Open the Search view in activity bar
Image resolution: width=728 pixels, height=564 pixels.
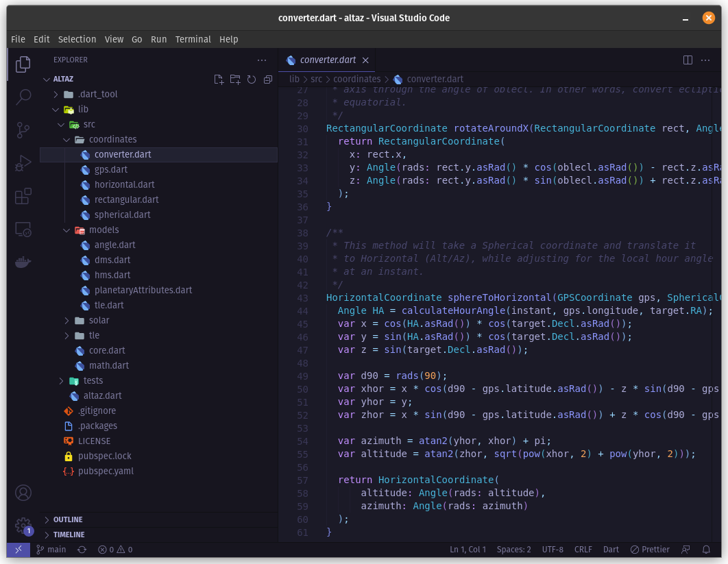[23, 97]
